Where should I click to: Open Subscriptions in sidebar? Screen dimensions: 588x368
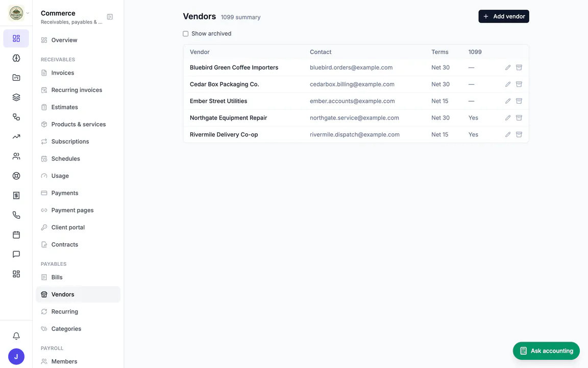point(78,142)
